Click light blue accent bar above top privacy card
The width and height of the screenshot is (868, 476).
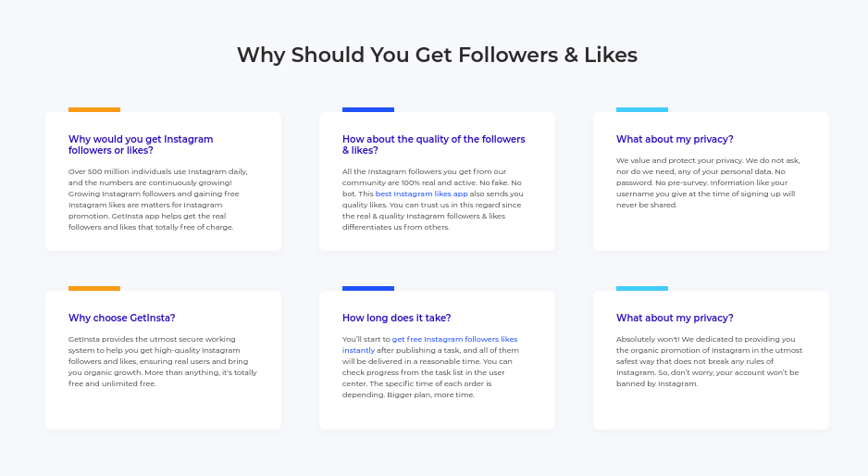(x=642, y=109)
